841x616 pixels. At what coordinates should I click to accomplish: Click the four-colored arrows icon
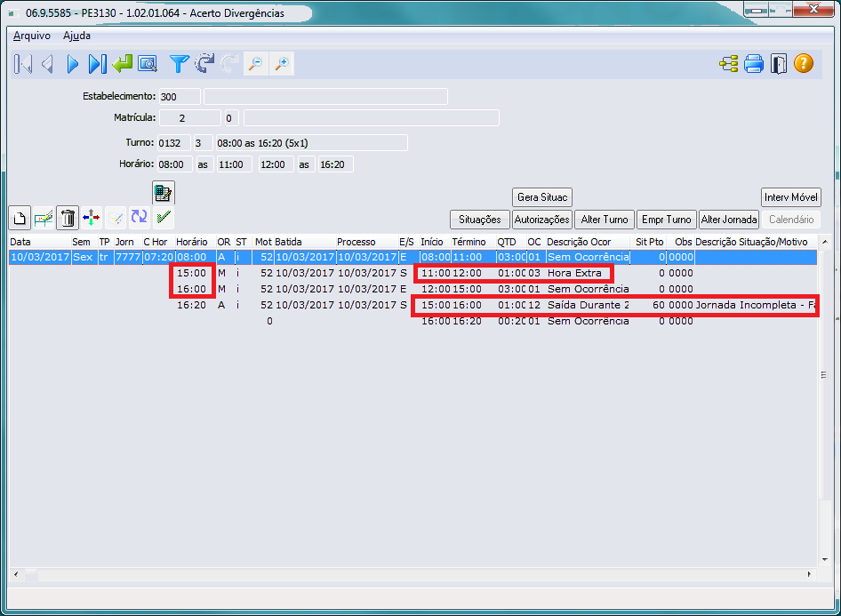pyautogui.click(x=92, y=218)
